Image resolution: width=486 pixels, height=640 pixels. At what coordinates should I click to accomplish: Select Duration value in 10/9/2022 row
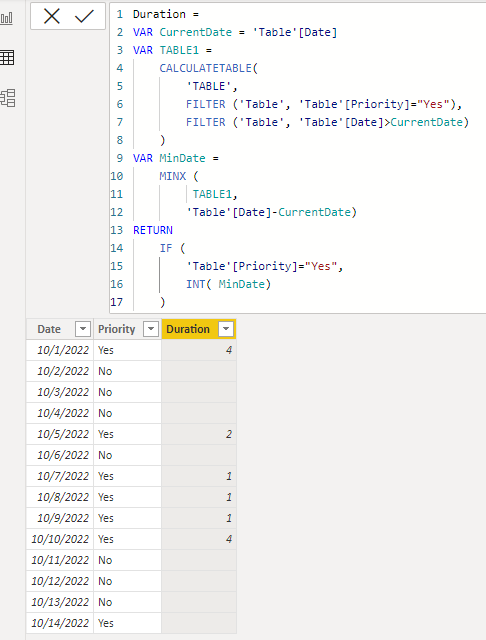click(x=199, y=518)
